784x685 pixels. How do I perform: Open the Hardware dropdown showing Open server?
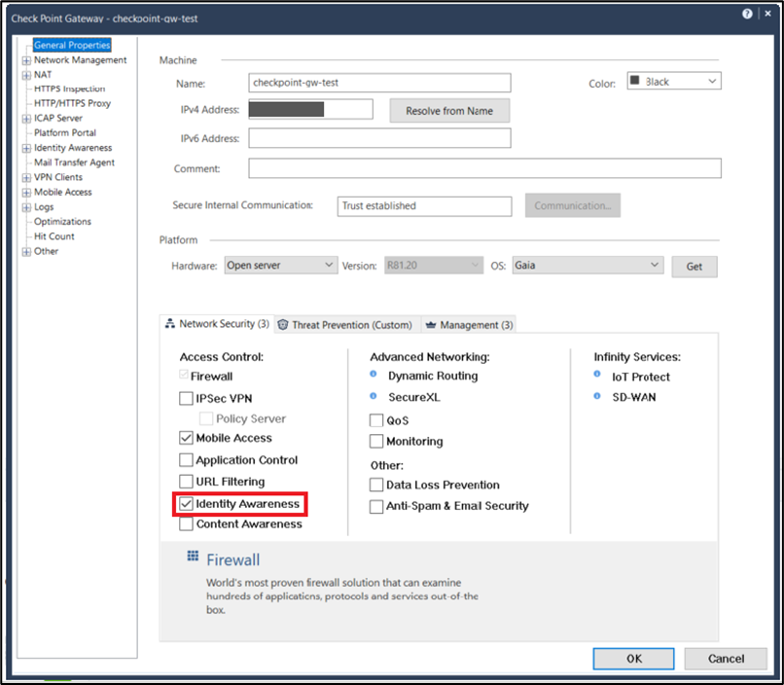tap(280, 265)
